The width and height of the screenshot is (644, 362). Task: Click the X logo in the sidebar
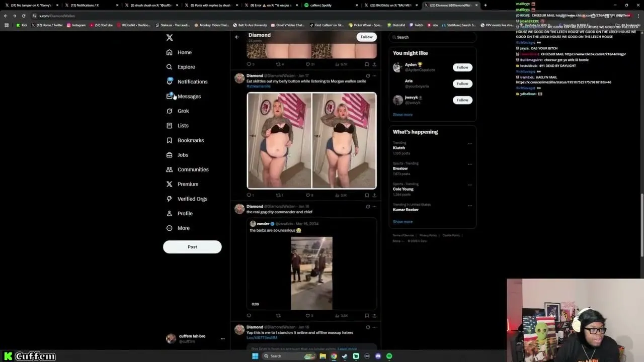pos(170,38)
